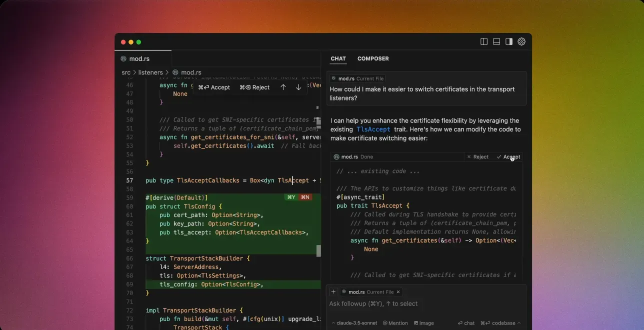Viewport: 644px width, 330px height.
Task: Switch to the COMPOSER tab
Action: 373,58
